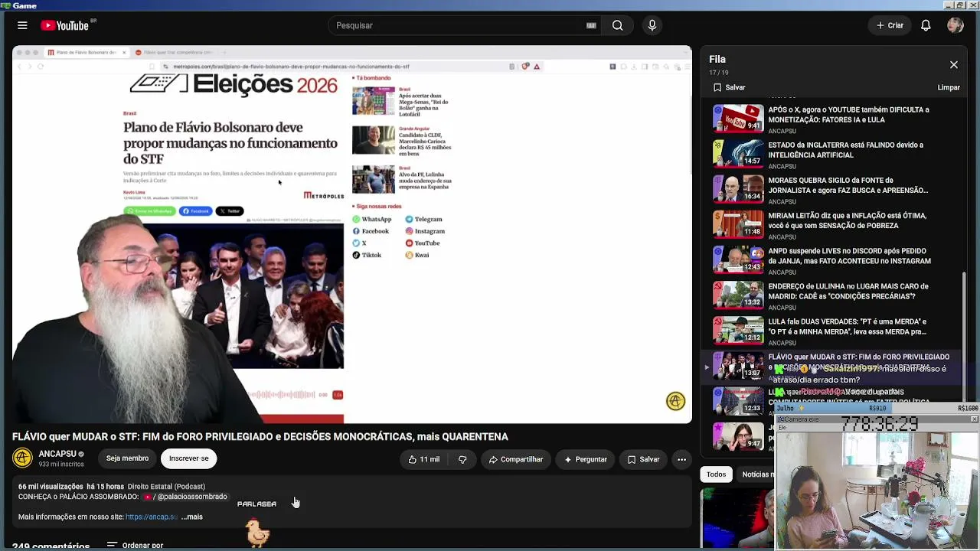Play the YOUTUBE DIFICULTA a MONETIZAÇÃO queue thumbnail

coord(738,119)
